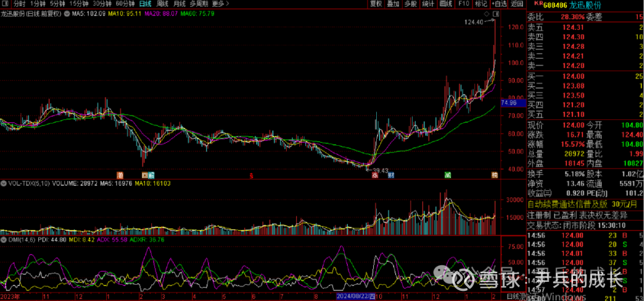The height and width of the screenshot is (301, 644).
Task: Click the 标记 mark button
Action: (481, 4)
